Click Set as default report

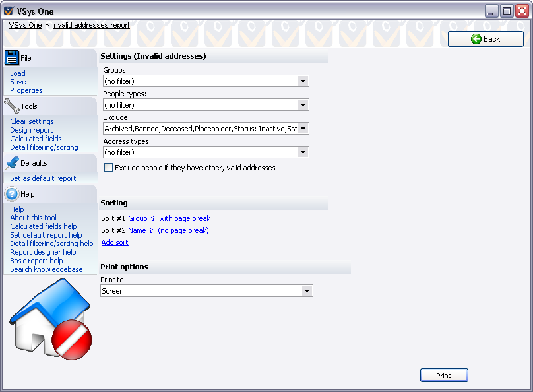click(43, 178)
